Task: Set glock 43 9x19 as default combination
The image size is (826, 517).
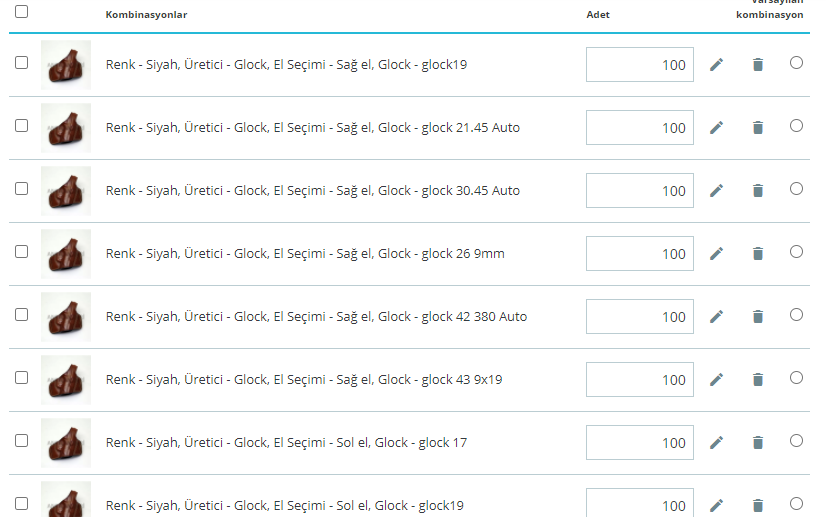Action: coord(796,377)
